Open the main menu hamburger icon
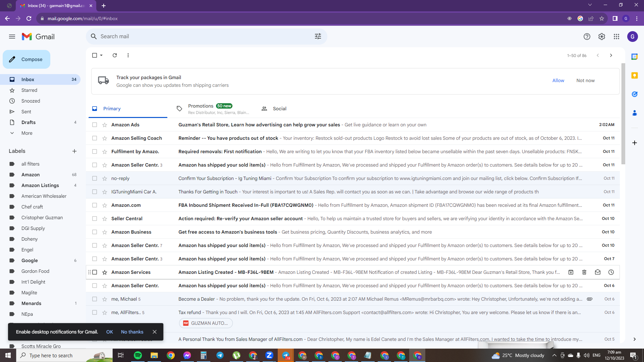 tap(12, 37)
